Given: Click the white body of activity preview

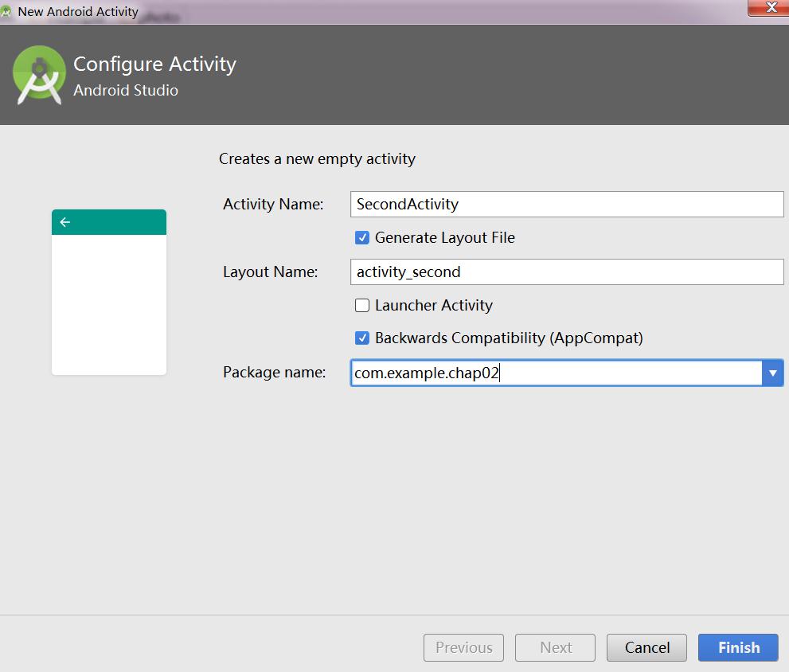Looking at the screenshot, I should pos(109,304).
